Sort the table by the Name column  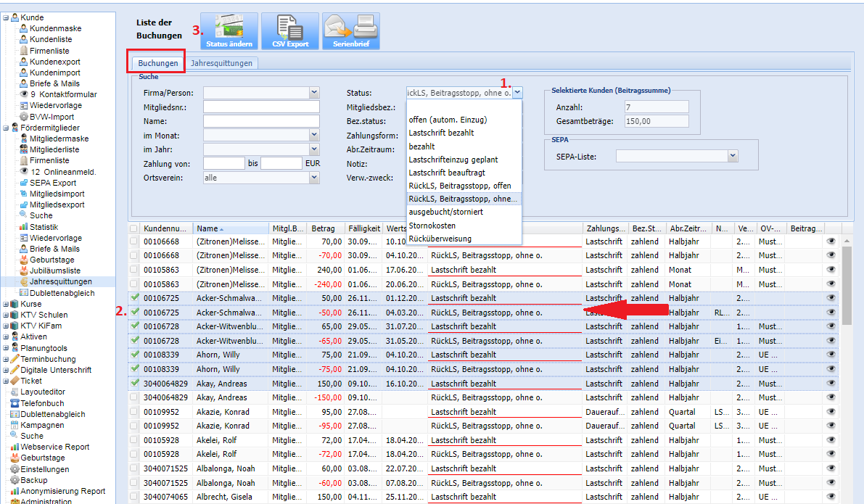(207, 228)
